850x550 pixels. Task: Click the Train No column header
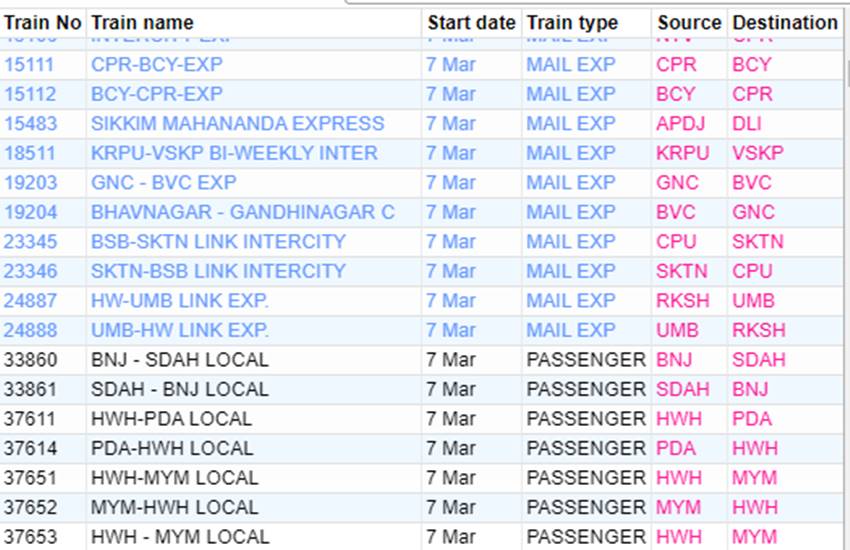point(43,22)
